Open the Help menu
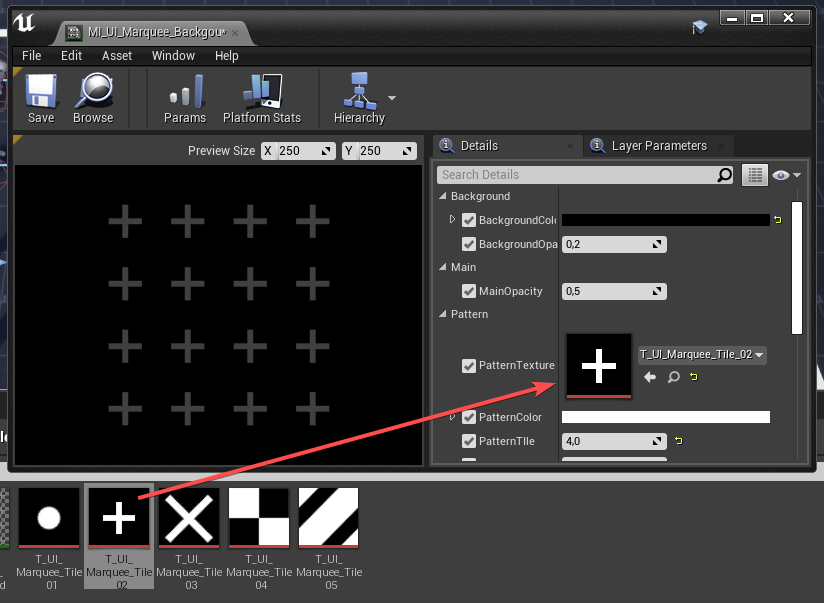The height and width of the screenshot is (603, 824). tap(226, 56)
